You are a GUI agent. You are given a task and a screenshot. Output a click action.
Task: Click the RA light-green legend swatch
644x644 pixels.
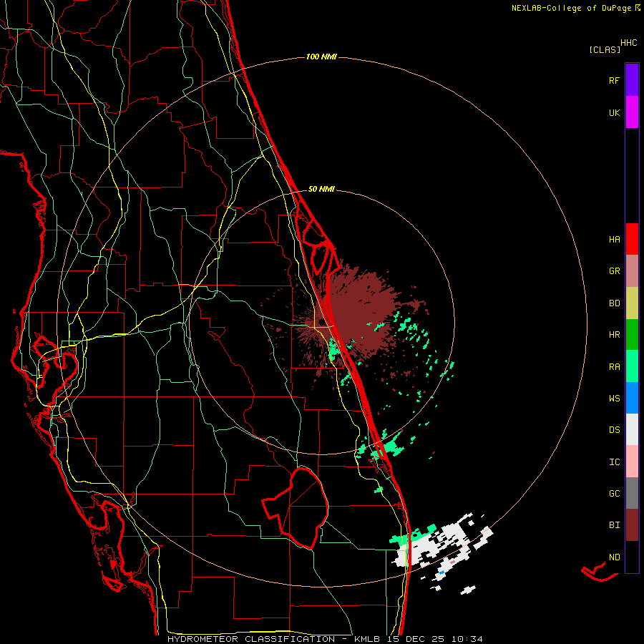(632, 366)
